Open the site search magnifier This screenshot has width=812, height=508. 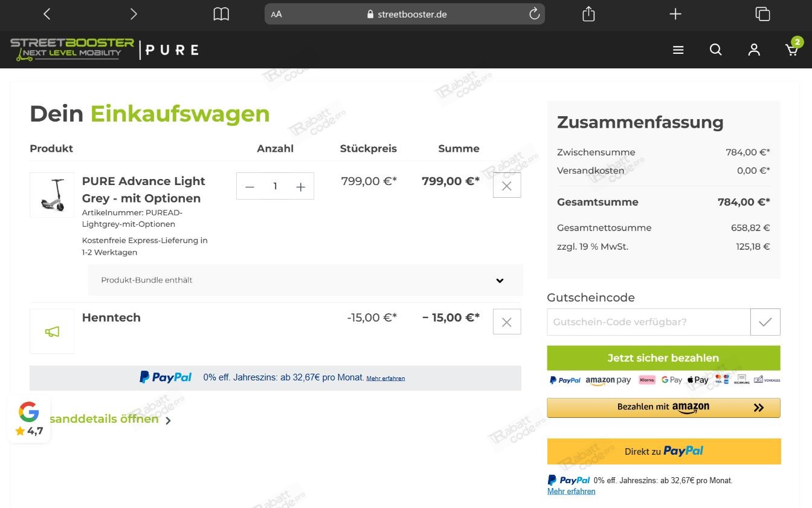[715, 50]
